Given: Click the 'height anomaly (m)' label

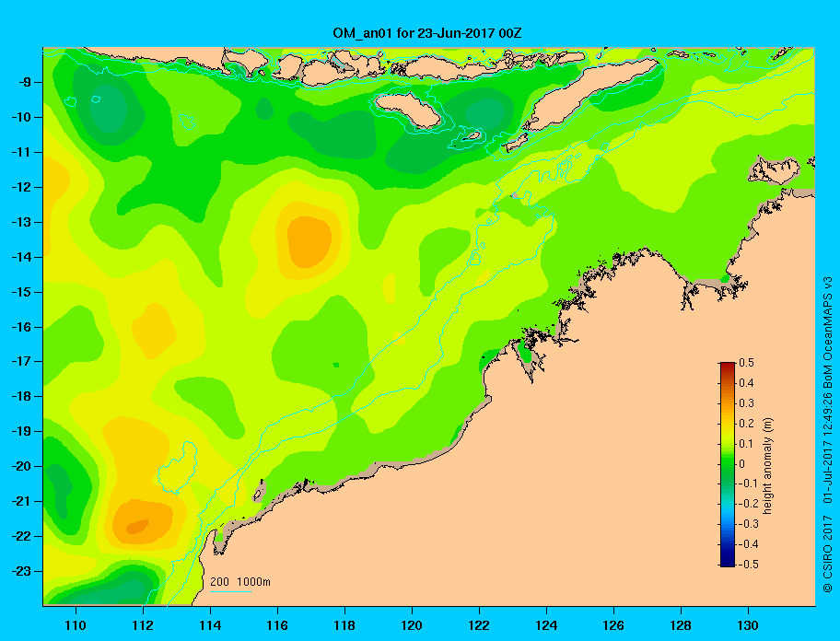Looking at the screenshot, I should coord(768,466).
